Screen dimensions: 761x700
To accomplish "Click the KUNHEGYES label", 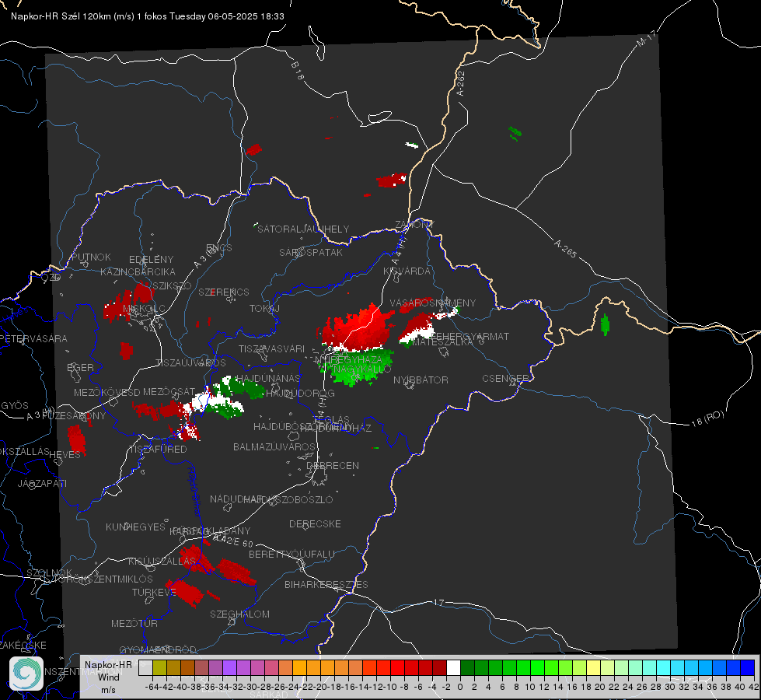I will pos(135,527).
